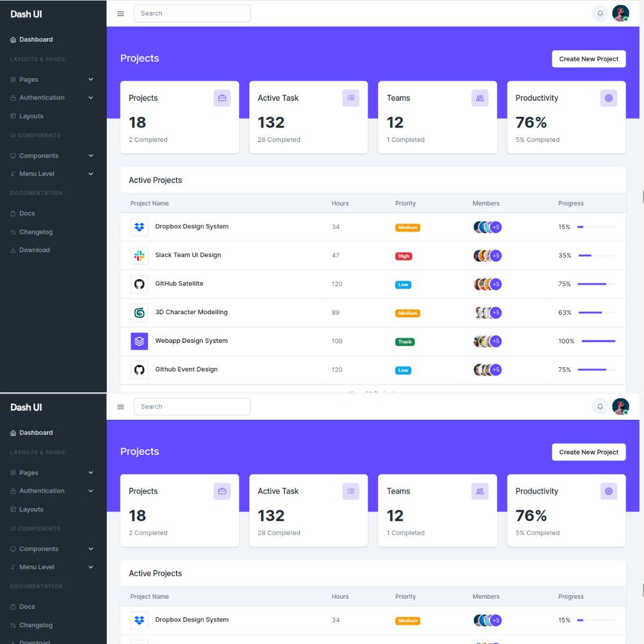
Task: Click the people icon on the Teams card
Action: pyautogui.click(x=480, y=98)
